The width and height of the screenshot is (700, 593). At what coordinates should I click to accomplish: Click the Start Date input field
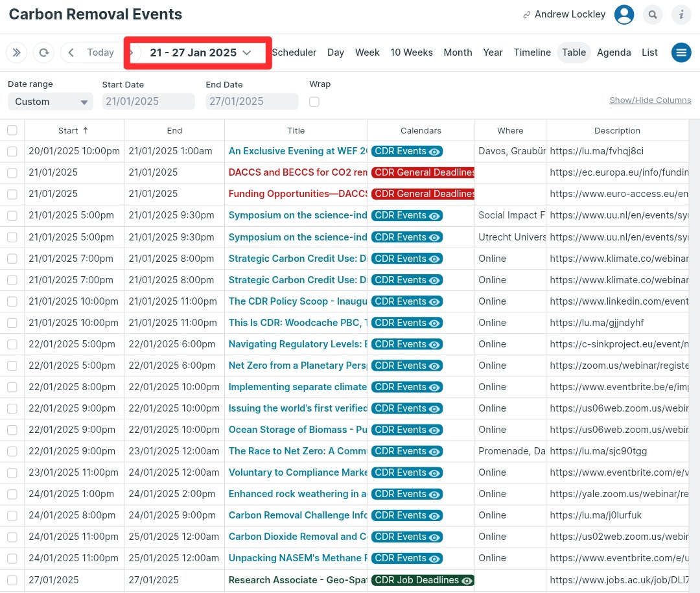point(148,102)
